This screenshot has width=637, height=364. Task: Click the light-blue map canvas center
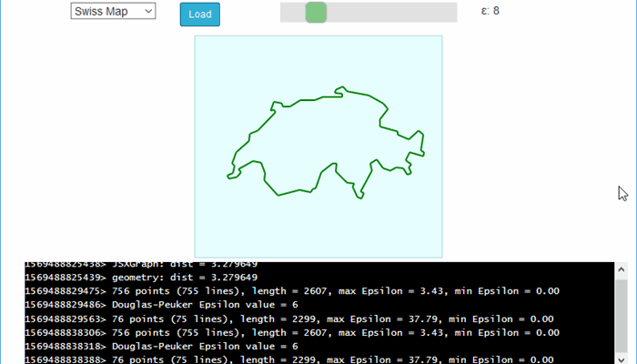click(x=318, y=147)
